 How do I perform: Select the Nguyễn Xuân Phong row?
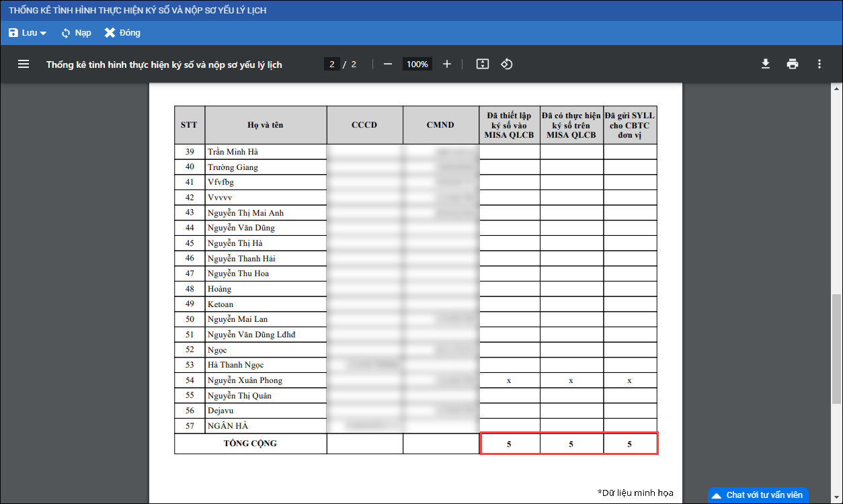245,380
